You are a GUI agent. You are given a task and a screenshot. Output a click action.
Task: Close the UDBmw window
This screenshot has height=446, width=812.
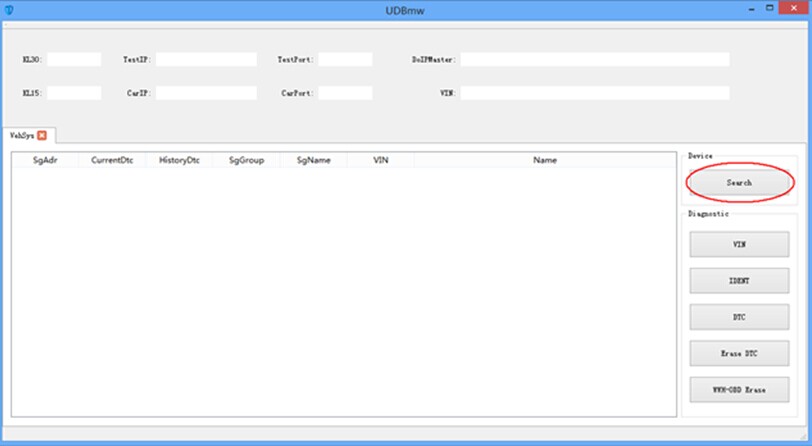794,8
